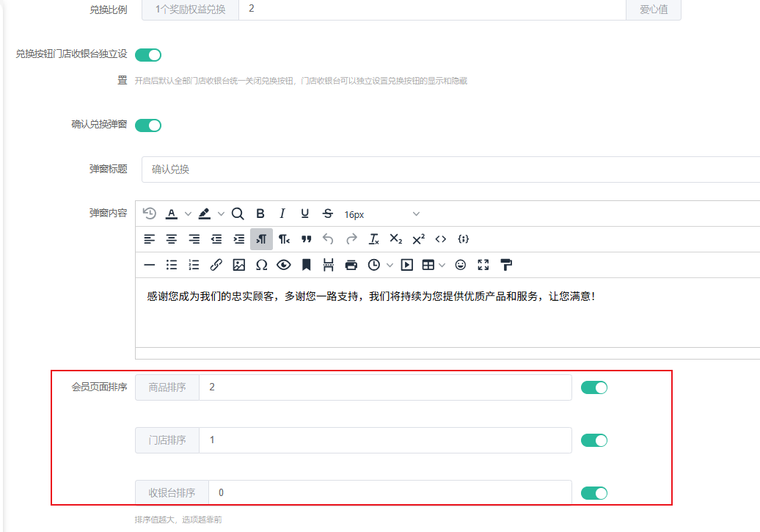Click the 会员页面排序 label
This screenshot has height=532, width=760.
pyautogui.click(x=99, y=387)
